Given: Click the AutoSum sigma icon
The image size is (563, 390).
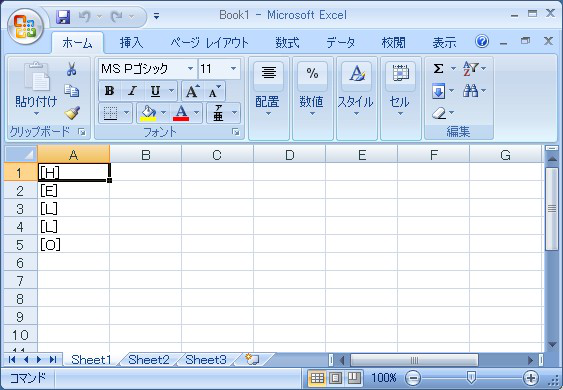Looking at the screenshot, I should [438, 68].
